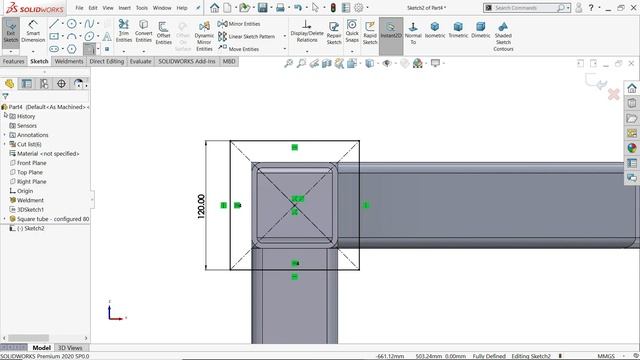Image resolution: width=640 pixels, height=360 pixels.
Task: Open the FeatureManager design tree tab
Action: pos(9,84)
